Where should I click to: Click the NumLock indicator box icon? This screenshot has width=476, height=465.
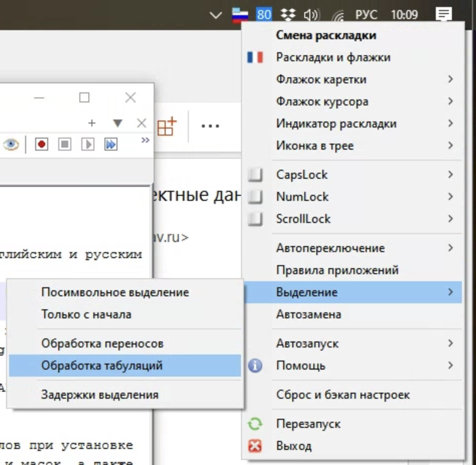pos(255,197)
